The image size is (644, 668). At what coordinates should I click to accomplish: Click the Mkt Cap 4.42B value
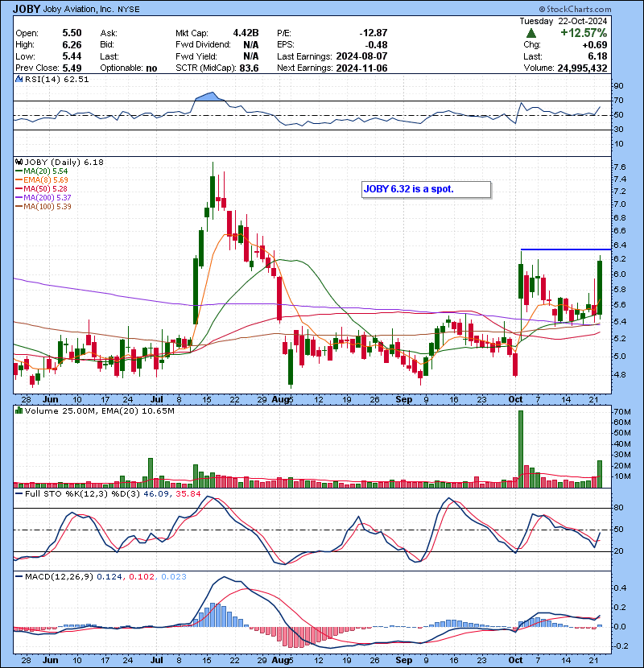[246, 33]
